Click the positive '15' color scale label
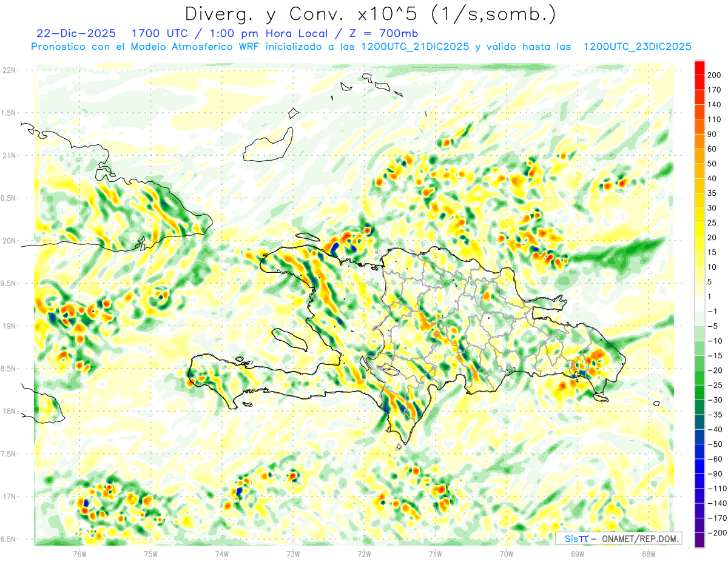 713,252
